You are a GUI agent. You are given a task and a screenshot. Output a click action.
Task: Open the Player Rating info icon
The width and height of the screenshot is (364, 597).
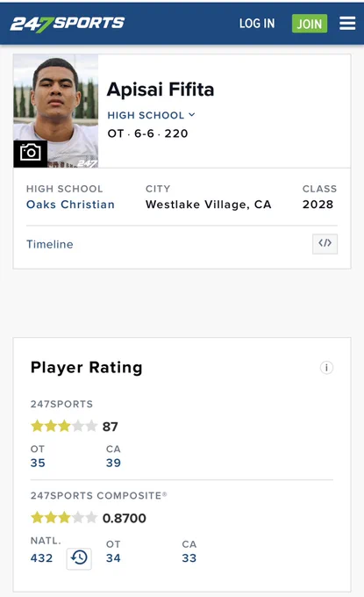(x=326, y=368)
